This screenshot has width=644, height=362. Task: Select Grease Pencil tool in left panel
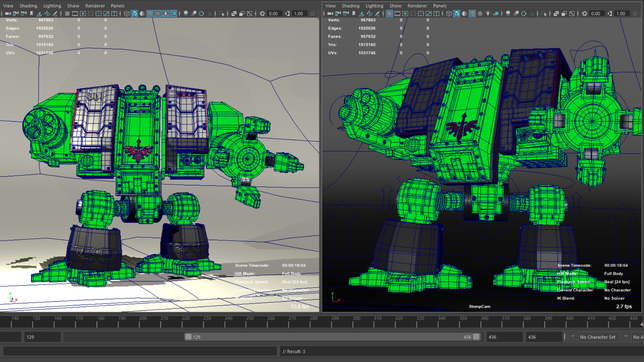click(x=55, y=13)
